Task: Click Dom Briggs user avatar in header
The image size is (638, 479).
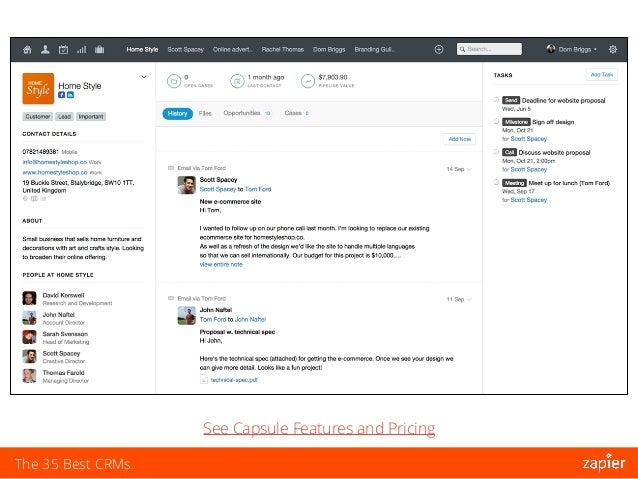Action: (551, 49)
